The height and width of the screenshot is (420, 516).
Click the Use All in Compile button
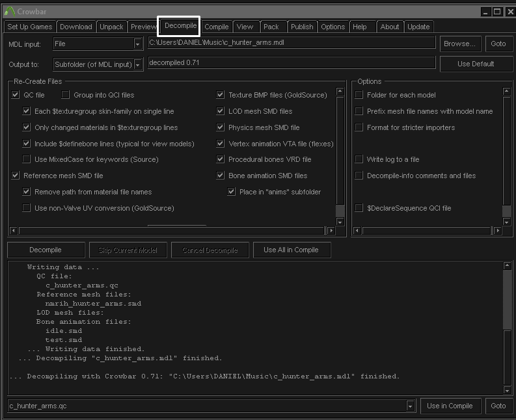tap(292, 250)
